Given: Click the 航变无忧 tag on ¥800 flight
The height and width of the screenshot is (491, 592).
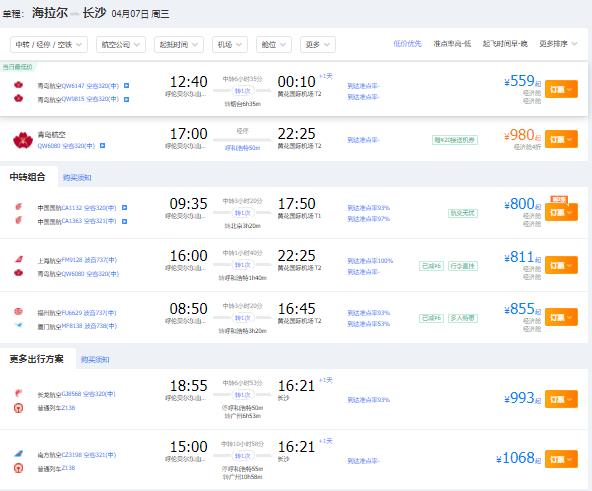Looking at the screenshot, I should coord(463,213).
